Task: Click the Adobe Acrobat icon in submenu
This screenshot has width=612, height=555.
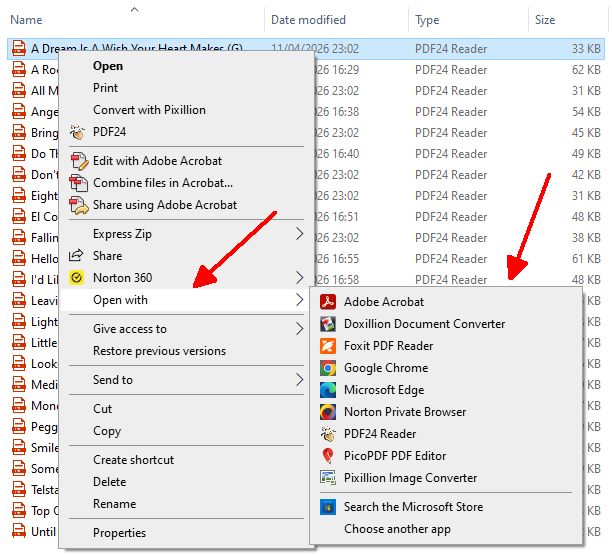Action: (x=327, y=302)
